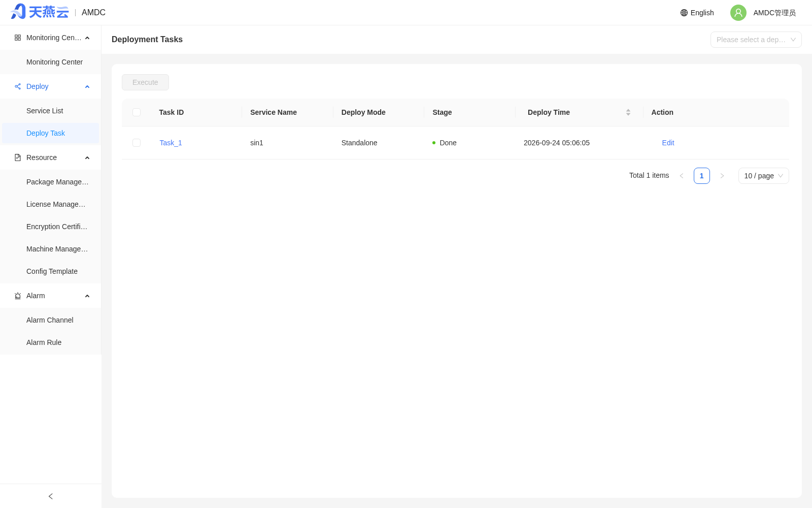Click the 2026-09-24 05:06:05 deploy time
This screenshot has width=812, height=508.
pyautogui.click(x=557, y=143)
